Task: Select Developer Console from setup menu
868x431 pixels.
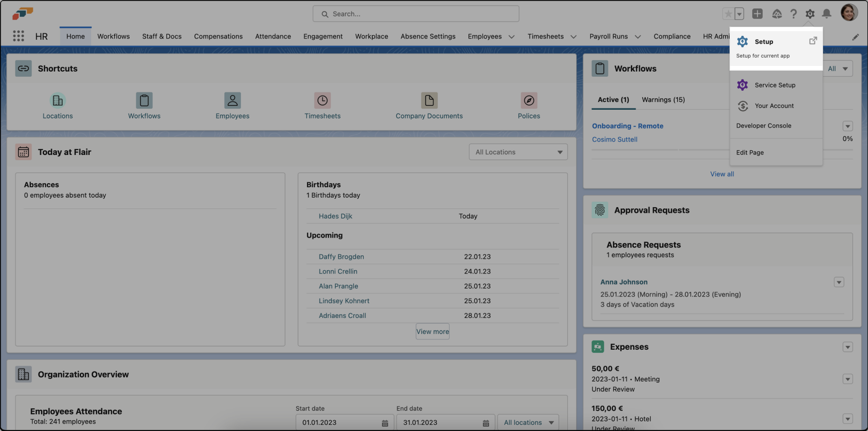Action: point(763,126)
